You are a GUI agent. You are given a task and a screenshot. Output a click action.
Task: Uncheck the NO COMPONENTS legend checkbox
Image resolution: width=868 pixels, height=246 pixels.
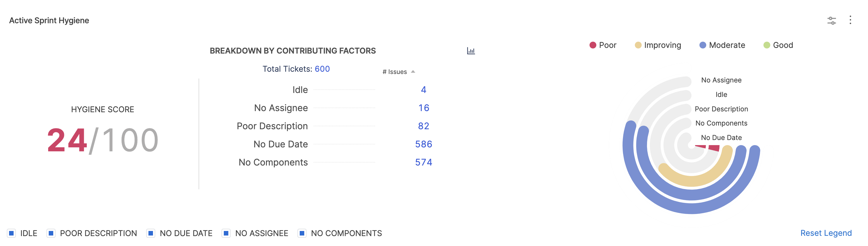(x=302, y=233)
